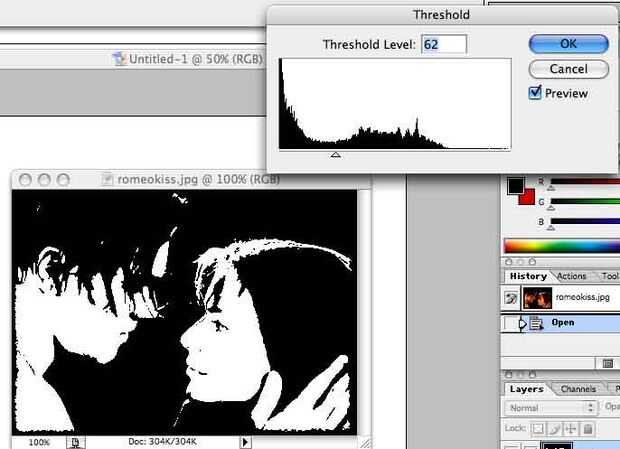620x449 pixels.
Task: Switch to the History tab
Action: [528, 276]
